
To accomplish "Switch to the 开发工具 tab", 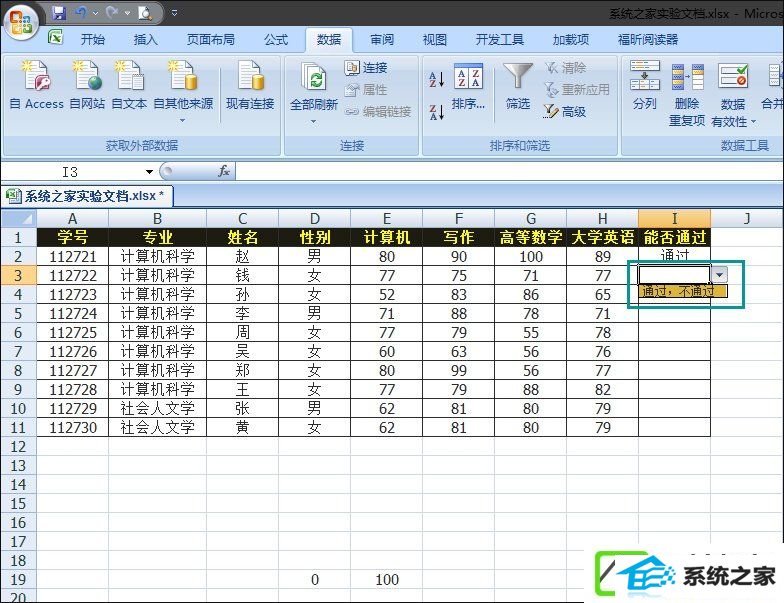I will [x=500, y=40].
